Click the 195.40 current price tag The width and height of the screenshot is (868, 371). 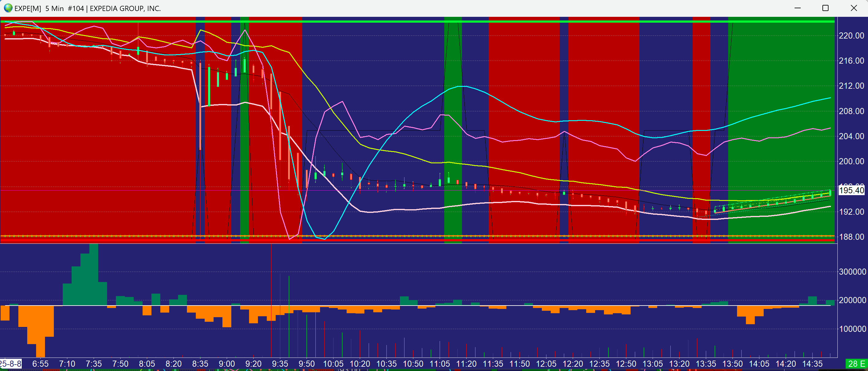pos(851,190)
